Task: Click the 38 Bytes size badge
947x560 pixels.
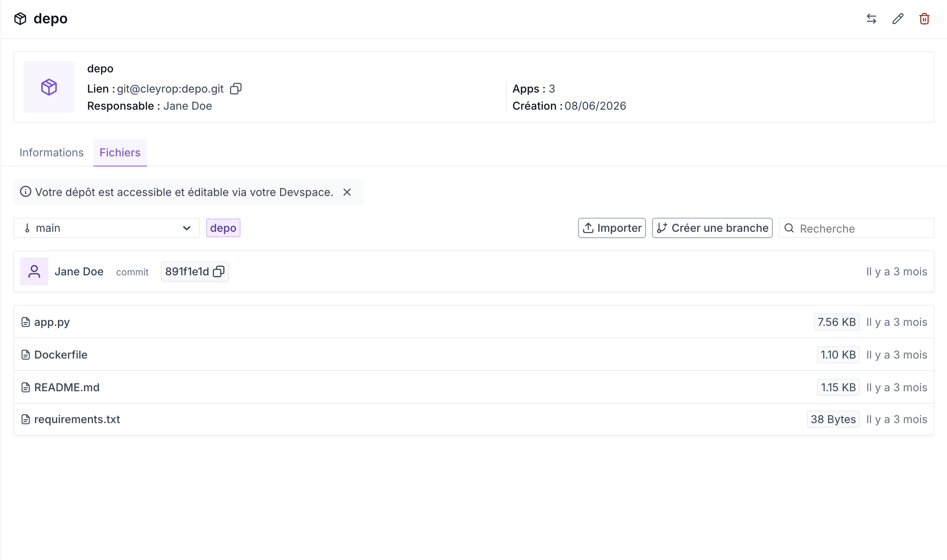Action: click(x=833, y=419)
